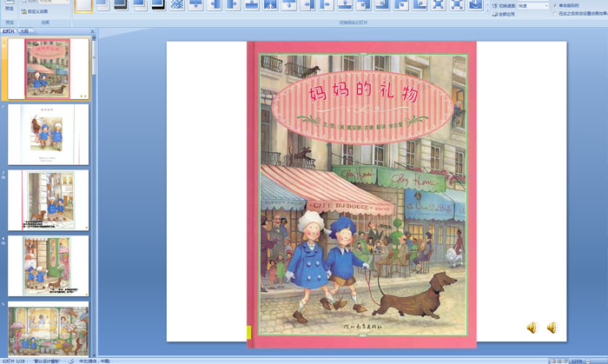Toggle the 'On Mouse Click' (单击鼠标时) checkbox
This screenshot has height=364, width=608.
click(554, 5)
